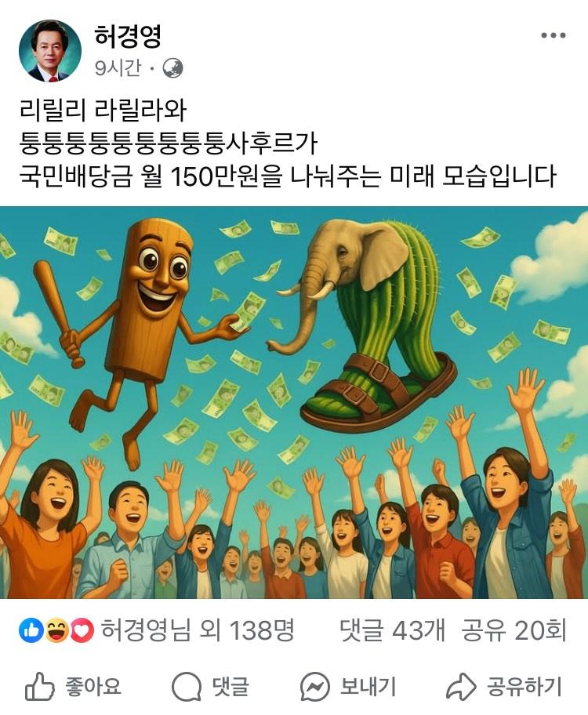Click the comment bubble icon
Viewport: 588px width, 715px height.
click(187, 687)
